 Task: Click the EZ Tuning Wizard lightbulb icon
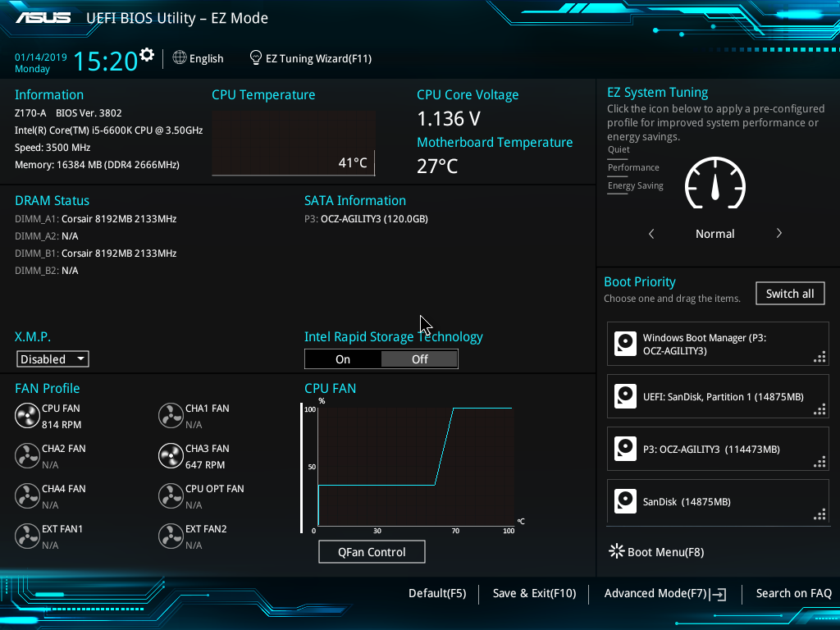point(256,58)
